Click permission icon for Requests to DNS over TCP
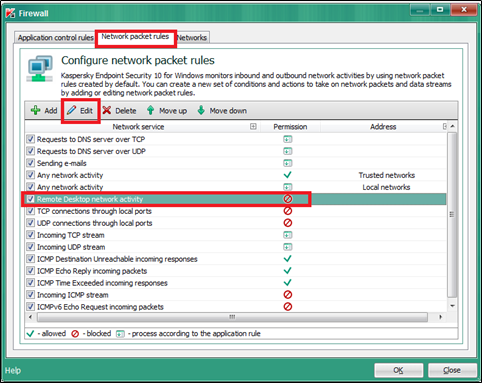This screenshot has width=482, height=383. (288, 139)
